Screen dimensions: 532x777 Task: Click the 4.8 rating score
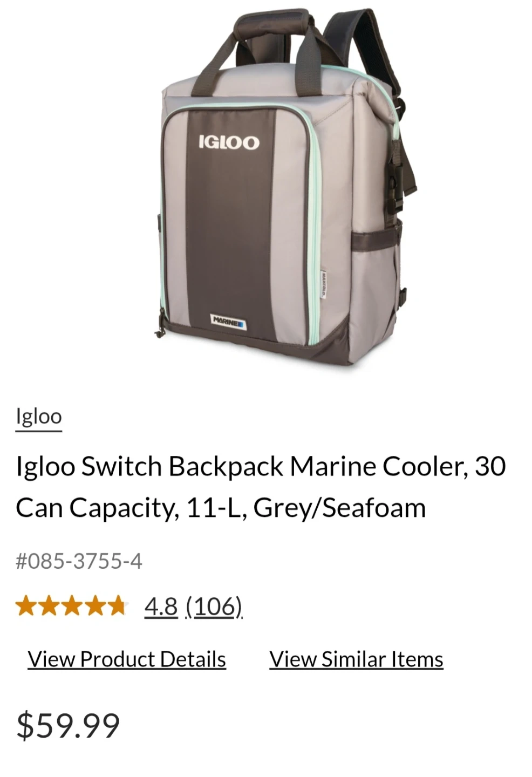(161, 606)
